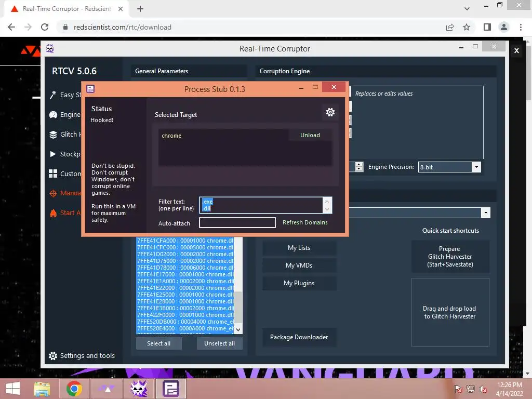
Task: Click Refresh Domains
Action: click(x=305, y=222)
